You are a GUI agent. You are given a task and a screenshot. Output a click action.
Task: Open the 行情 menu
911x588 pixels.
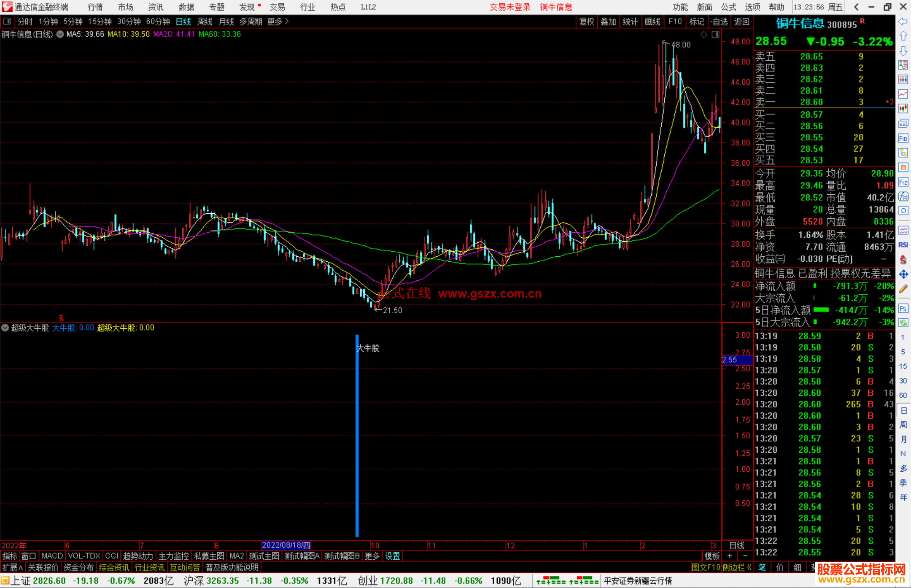[x=95, y=7]
